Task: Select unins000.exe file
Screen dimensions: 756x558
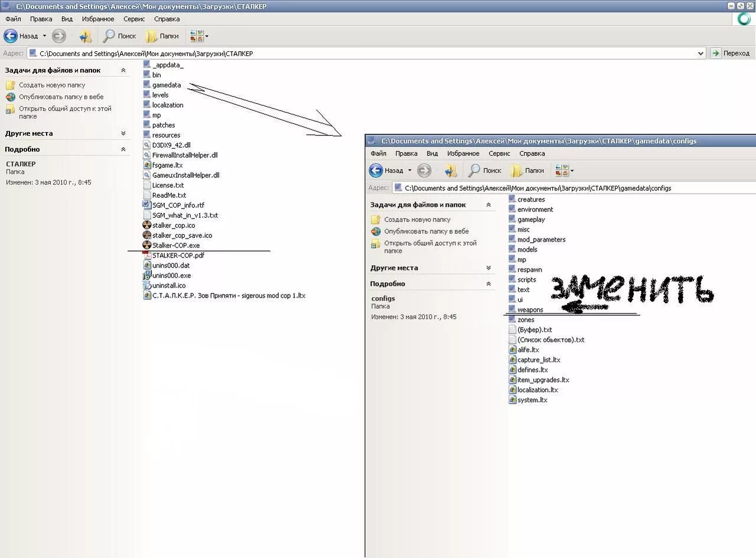Action: click(x=167, y=276)
